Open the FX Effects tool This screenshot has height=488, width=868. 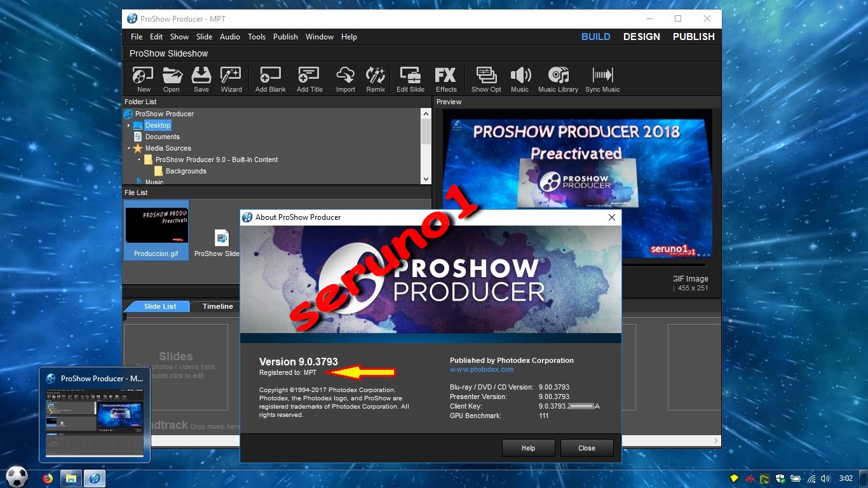pos(446,80)
